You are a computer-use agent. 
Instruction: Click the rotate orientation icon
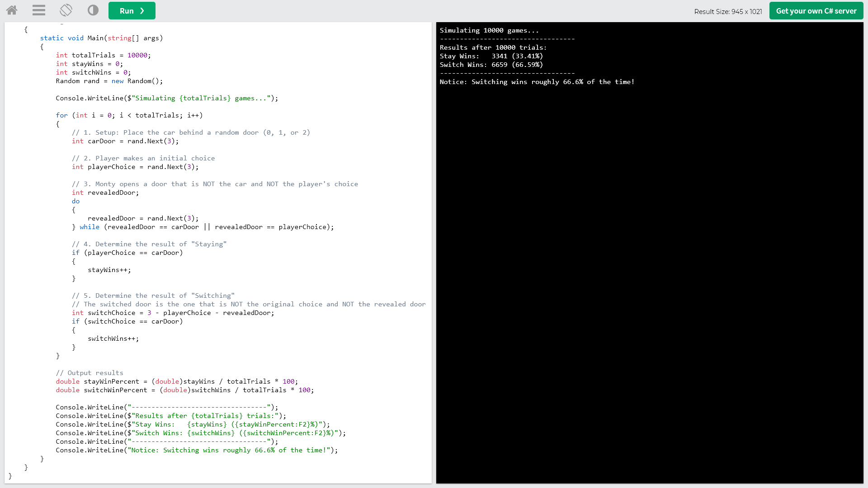pos(66,10)
